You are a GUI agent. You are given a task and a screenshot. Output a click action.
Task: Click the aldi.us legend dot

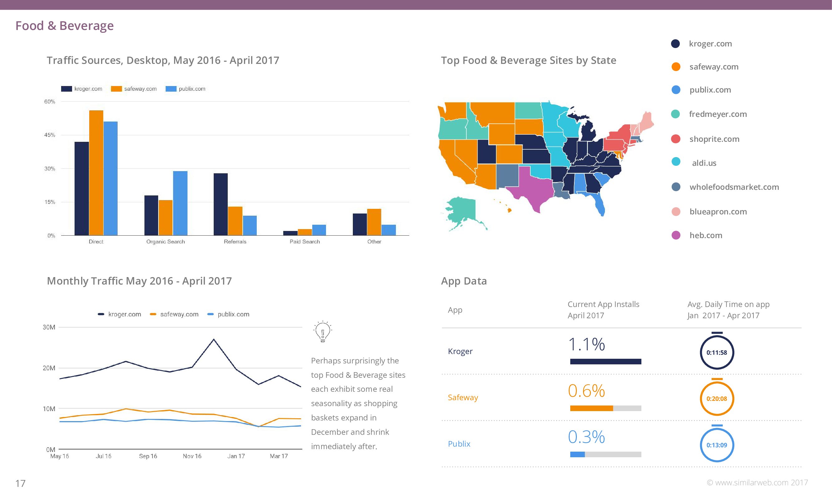pyautogui.click(x=676, y=161)
